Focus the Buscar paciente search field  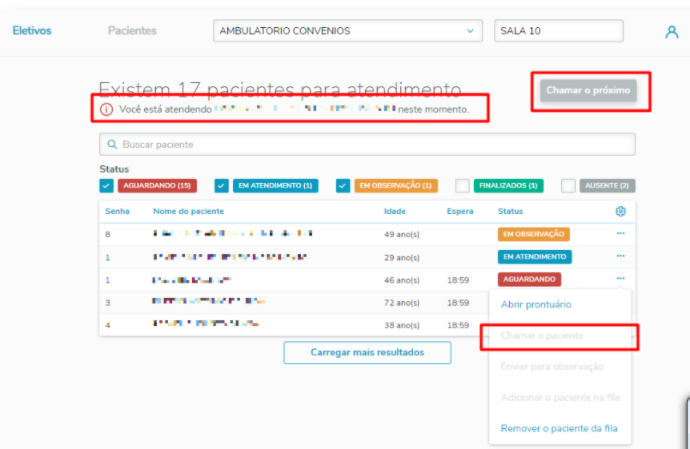(x=367, y=144)
